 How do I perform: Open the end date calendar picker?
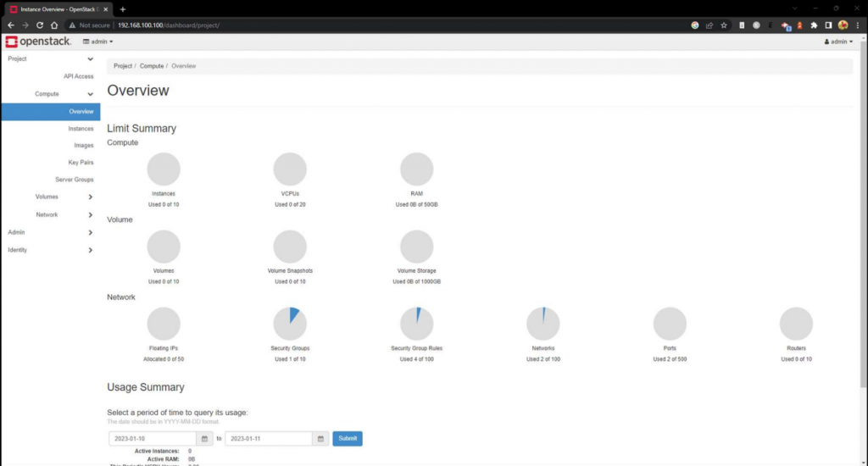320,439
